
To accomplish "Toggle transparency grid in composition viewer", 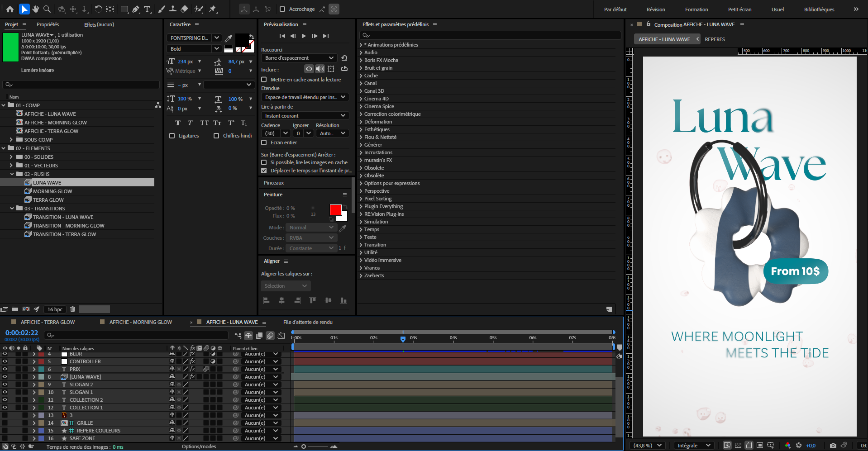I will point(738,446).
